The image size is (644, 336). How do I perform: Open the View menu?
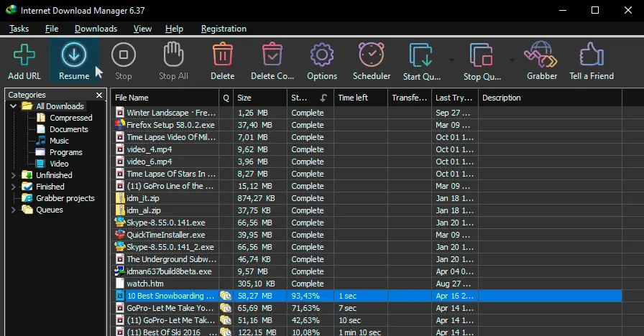142,29
